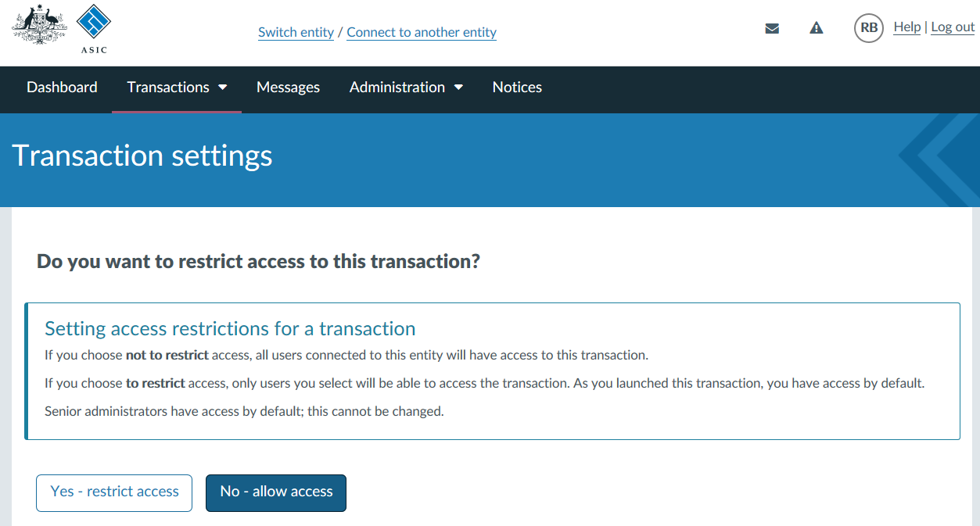Viewport: 980px width, 526px height.
Task: Open the Messages navigation item
Action: coord(288,88)
